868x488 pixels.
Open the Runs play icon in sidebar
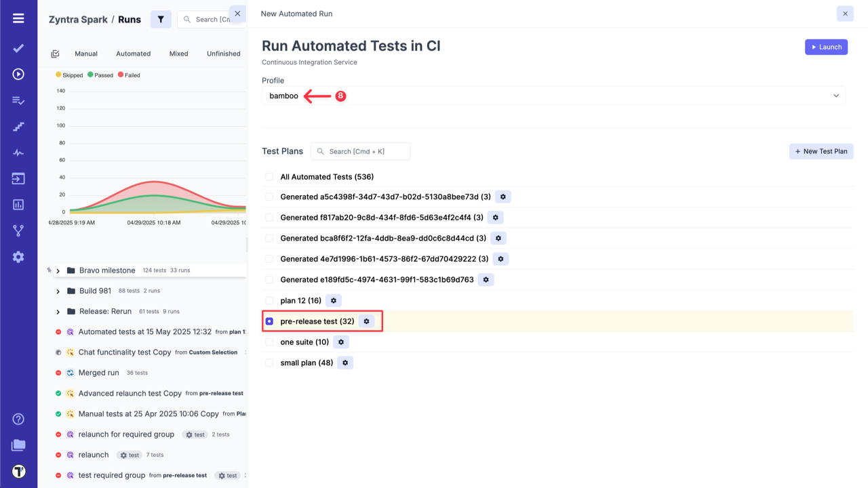pos(18,74)
